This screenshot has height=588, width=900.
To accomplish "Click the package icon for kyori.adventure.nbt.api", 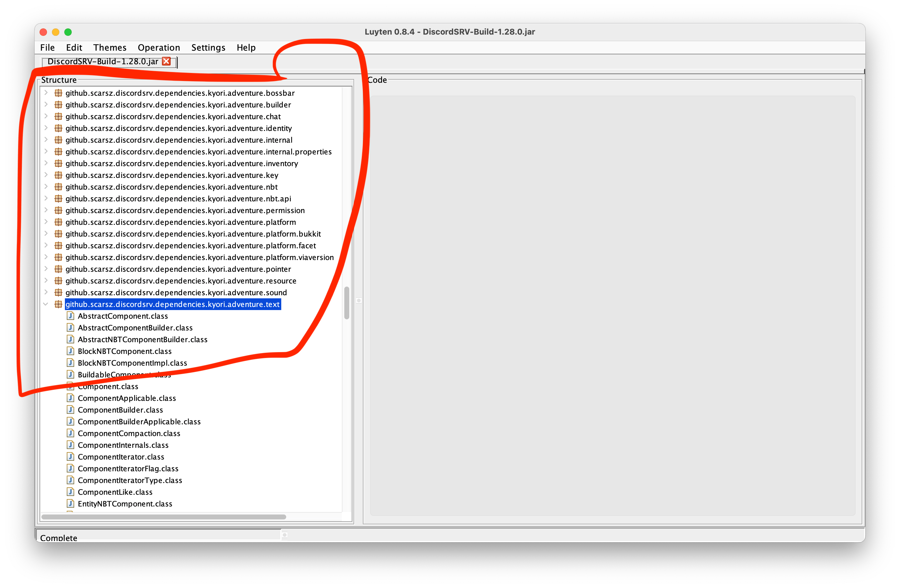I will pyautogui.click(x=58, y=198).
